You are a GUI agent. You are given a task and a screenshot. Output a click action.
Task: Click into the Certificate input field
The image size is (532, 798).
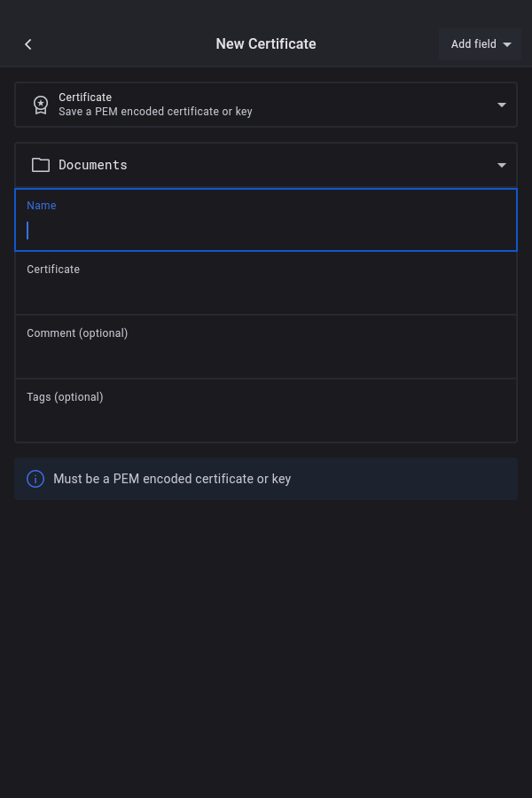(266, 294)
